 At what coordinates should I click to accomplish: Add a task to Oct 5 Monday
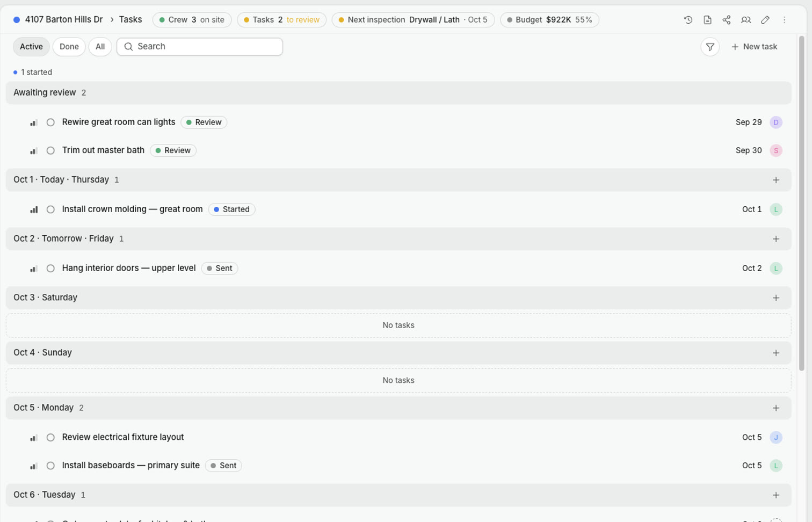coord(776,408)
